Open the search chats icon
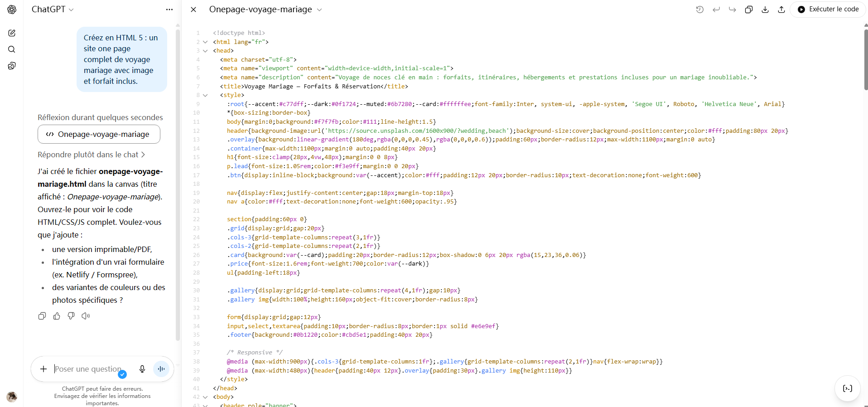This screenshot has width=868, height=407. (12, 49)
